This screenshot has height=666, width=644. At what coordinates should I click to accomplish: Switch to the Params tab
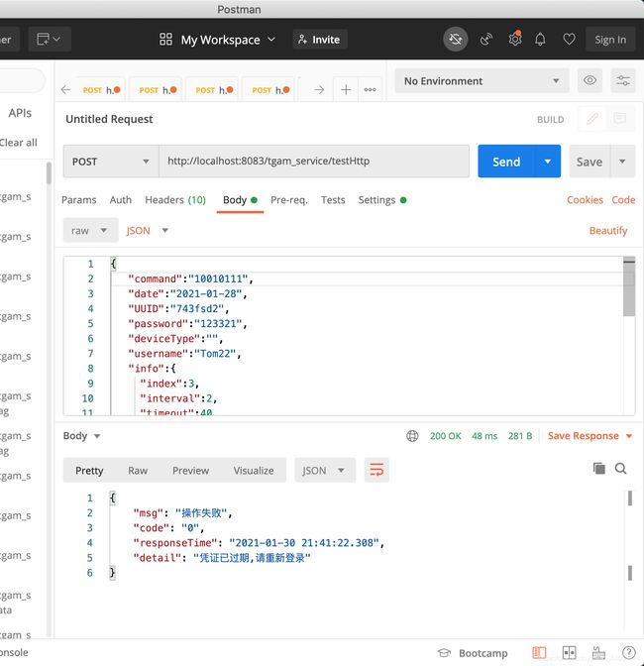tap(79, 199)
